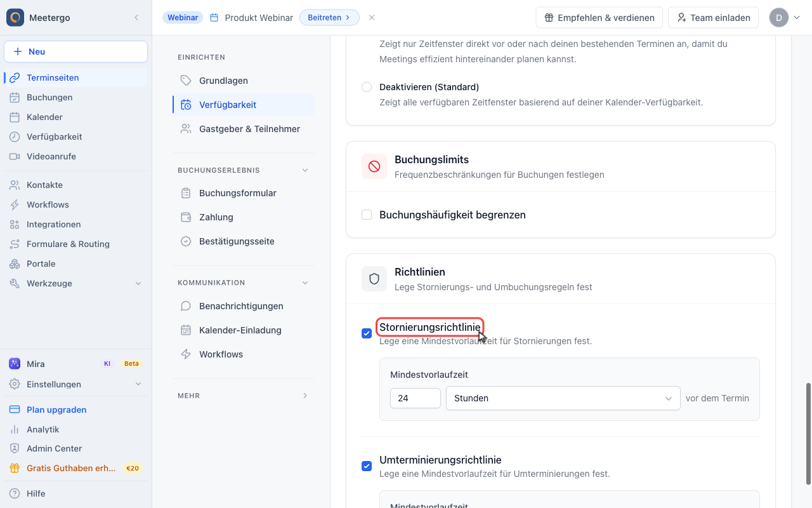Viewport: 812px width, 508px height.
Task: Click the Kalender-Einladung calendar icon
Action: (x=186, y=330)
